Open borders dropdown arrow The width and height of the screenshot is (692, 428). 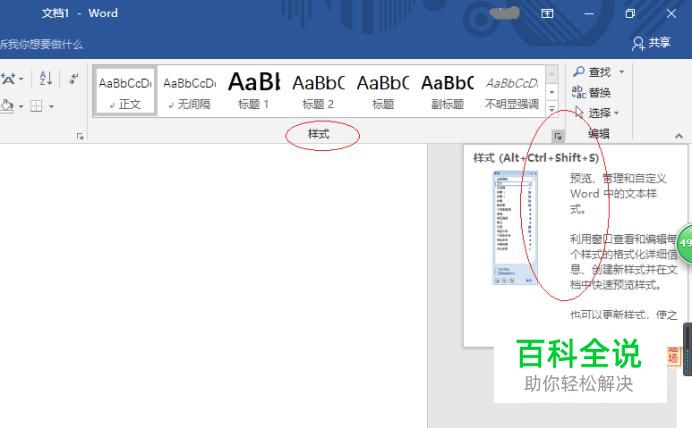click(x=51, y=106)
